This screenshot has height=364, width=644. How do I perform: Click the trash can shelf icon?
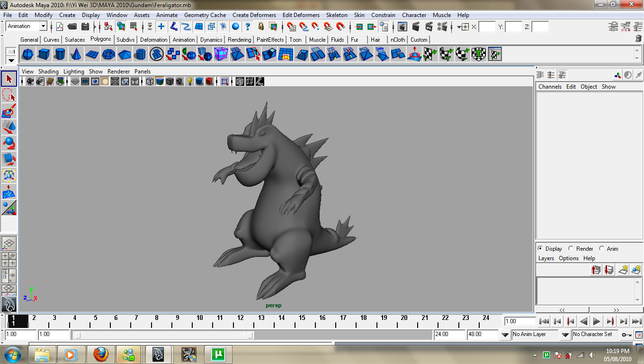638,39
